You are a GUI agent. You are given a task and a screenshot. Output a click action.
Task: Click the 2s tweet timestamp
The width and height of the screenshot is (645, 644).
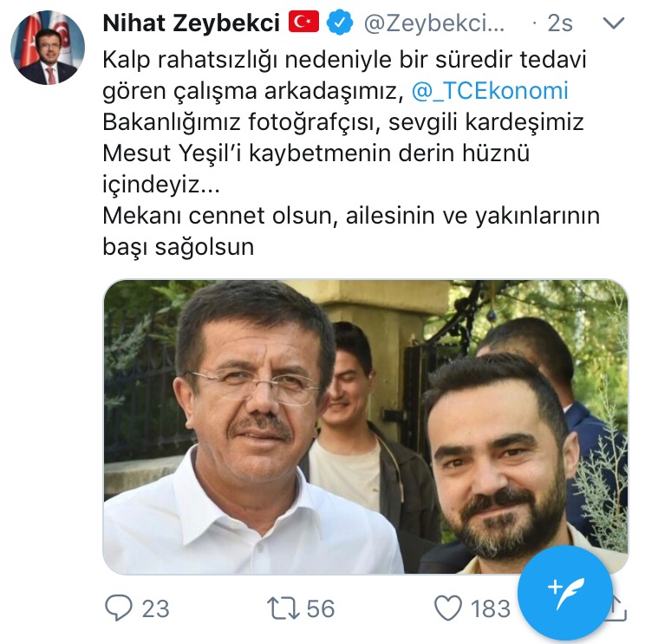pyautogui.click(x=559, y=23)
